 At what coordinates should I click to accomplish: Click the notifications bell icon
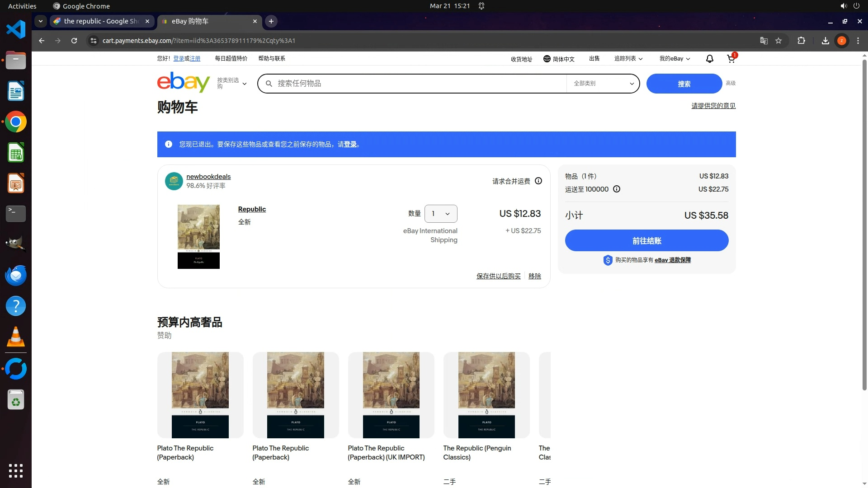(x=709, y=59)
